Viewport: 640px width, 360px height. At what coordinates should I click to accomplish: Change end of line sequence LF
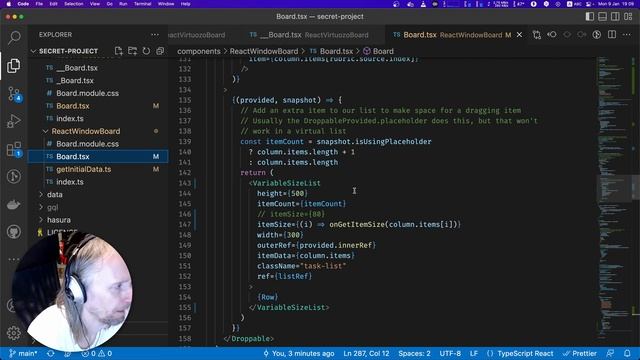coord(474,353)
